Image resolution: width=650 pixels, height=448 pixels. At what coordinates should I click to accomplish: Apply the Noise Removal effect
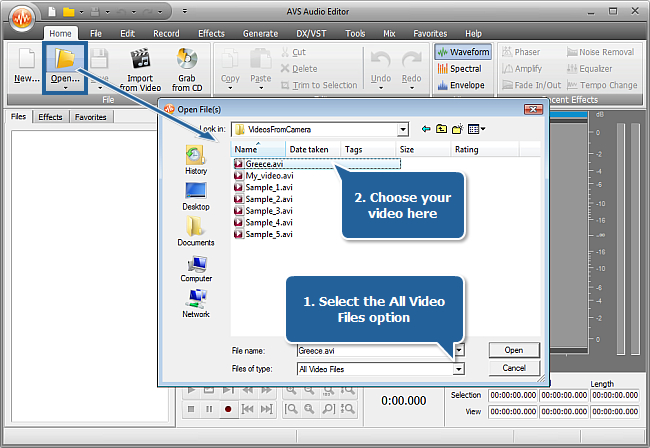[600, 52]
